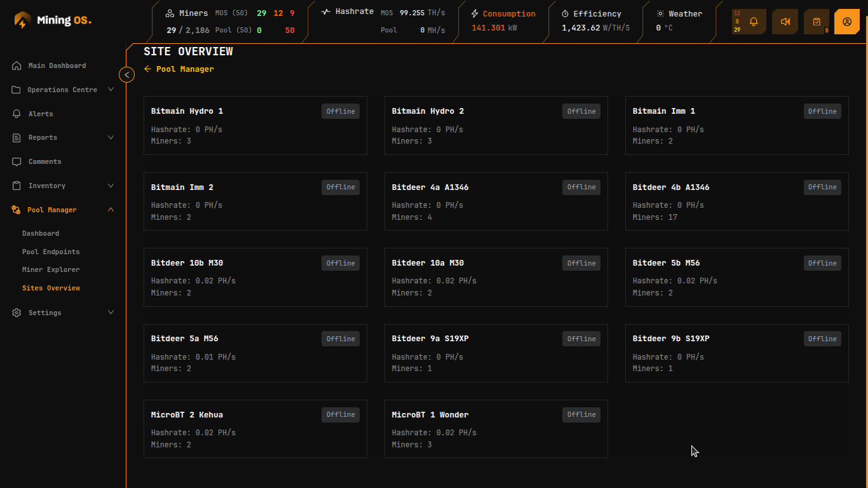Open Comments from the sidebar
868x488 pixels.
(46, 161)
